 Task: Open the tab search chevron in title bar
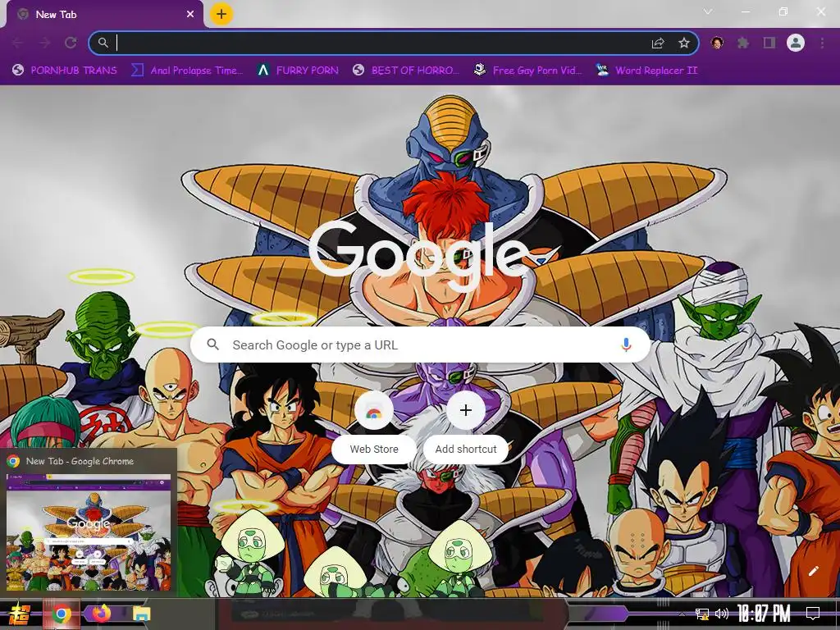tap(708, 11)
